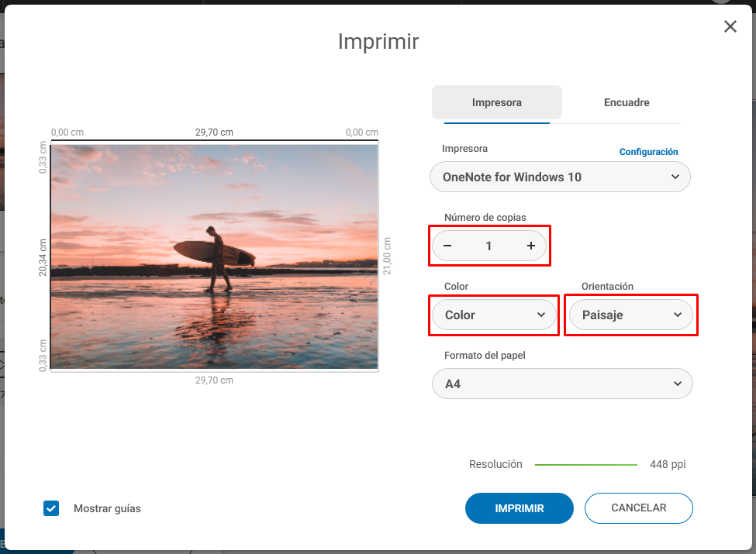Open the printer Configuración link

[648, 152]
